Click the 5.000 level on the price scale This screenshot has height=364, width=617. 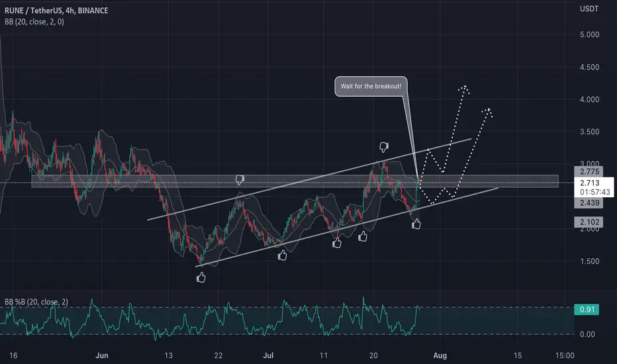pyautogui.click(x=589, y=34)
